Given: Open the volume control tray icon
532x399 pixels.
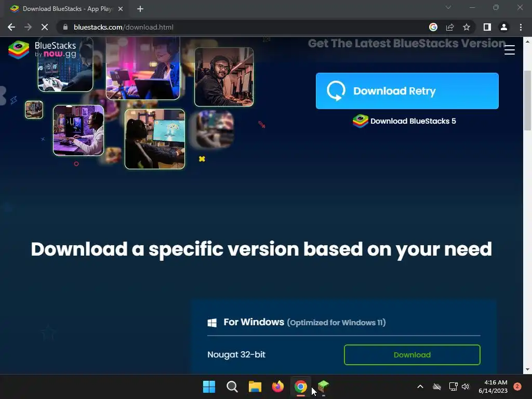Looking at the screenshot, I should click(x=465, y=387).
